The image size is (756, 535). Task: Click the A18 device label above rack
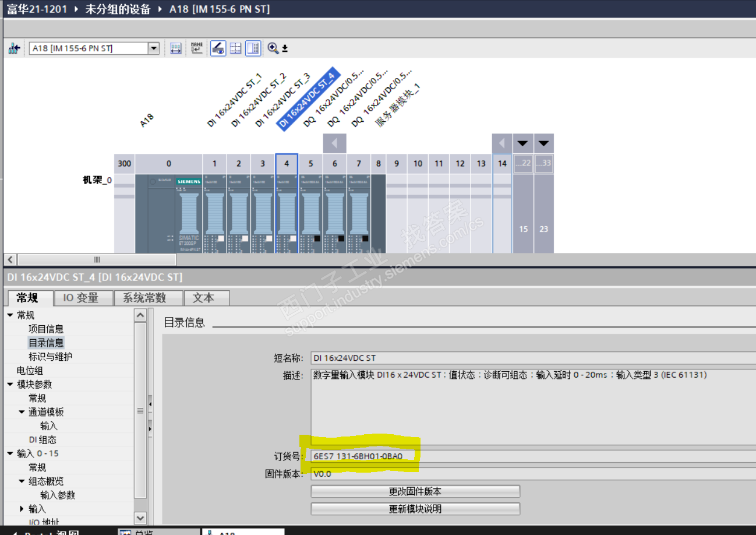(147, 121)
